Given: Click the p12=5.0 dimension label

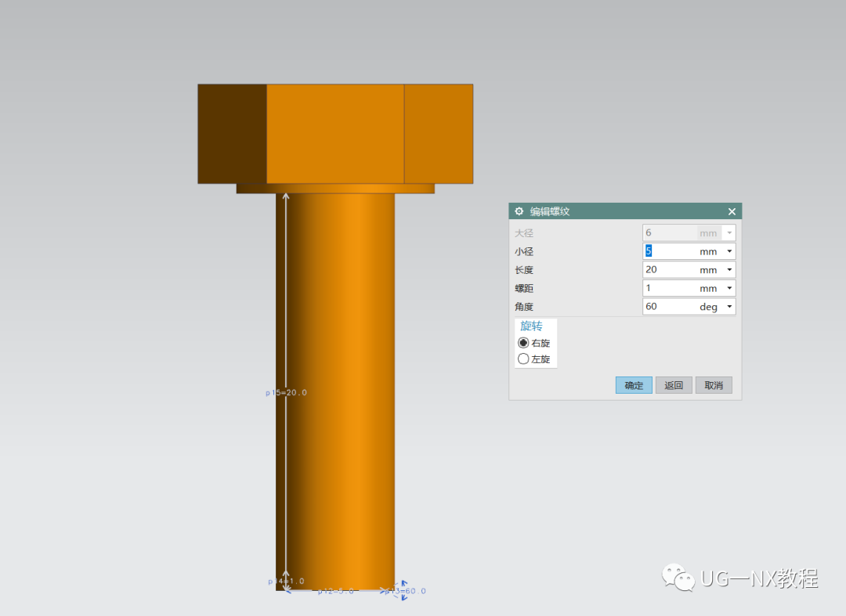Looking at the screenshot, I should (x=335, y=591).
